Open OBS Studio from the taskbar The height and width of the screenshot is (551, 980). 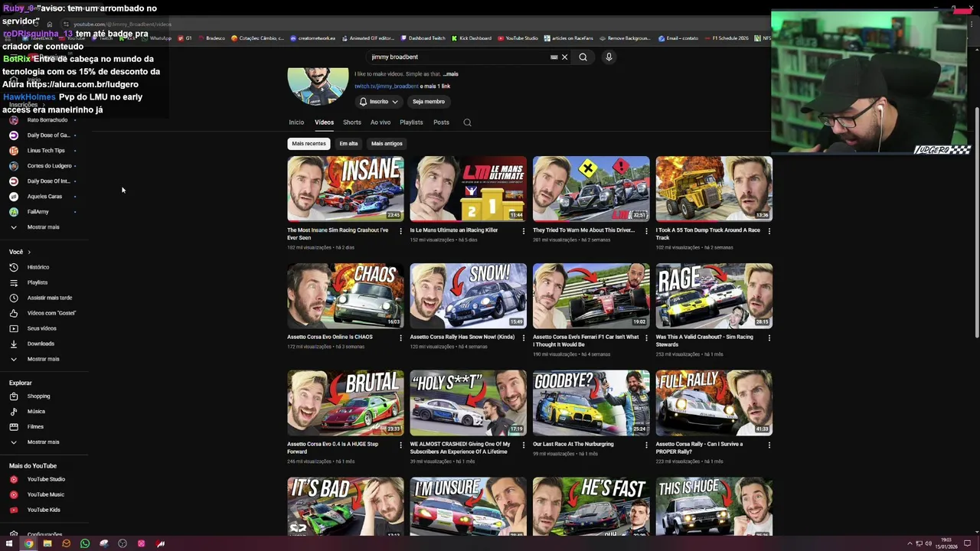122,544
